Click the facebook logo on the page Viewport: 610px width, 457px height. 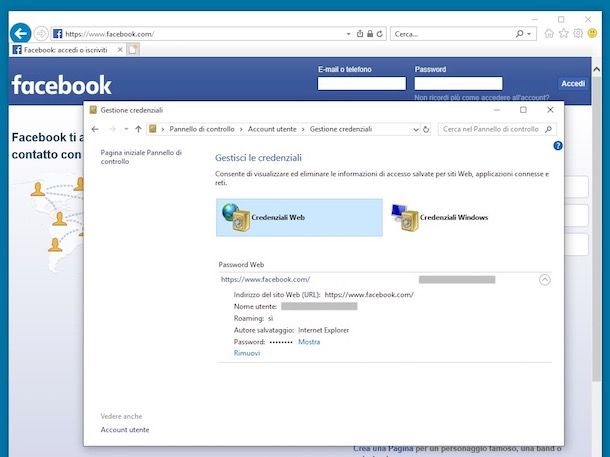[x=61, y=85]
